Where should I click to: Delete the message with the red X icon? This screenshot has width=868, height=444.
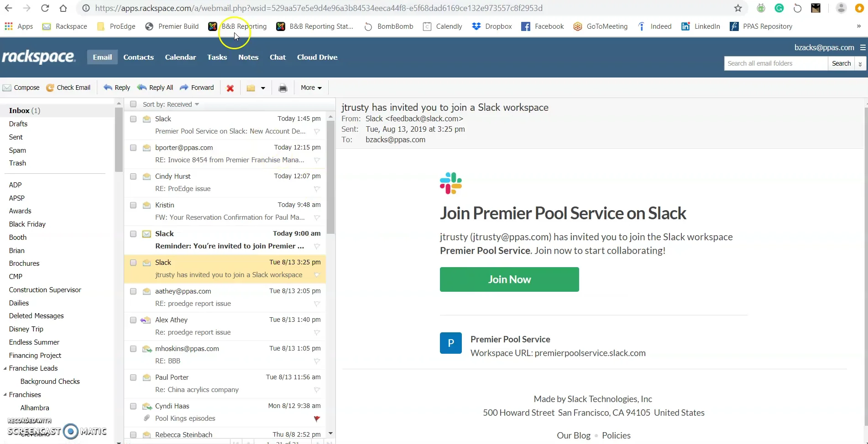pyautogui.click(x=230, y=88)
